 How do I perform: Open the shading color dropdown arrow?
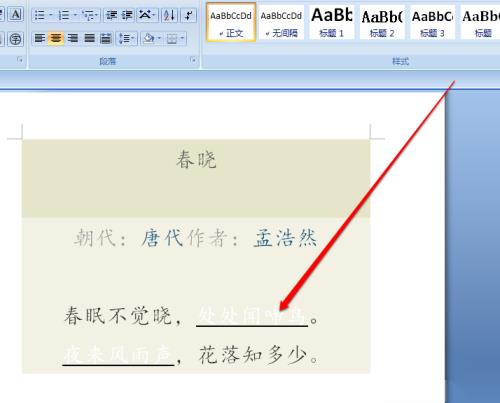159,39
